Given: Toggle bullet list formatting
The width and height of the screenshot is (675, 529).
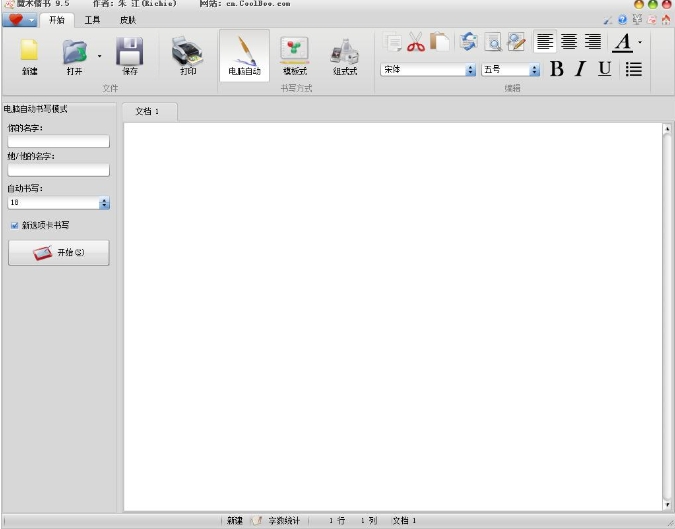Looking at the screenshot, I should (x=634, y=69).
